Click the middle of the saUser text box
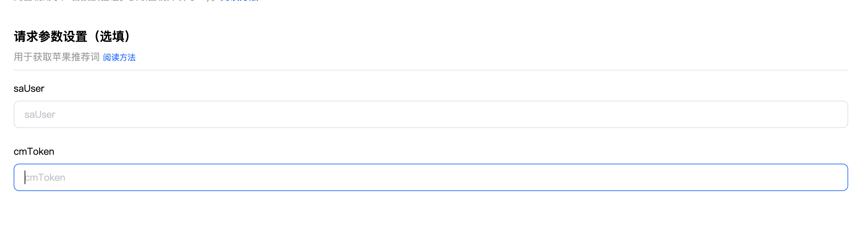This screenshot has width=868, height=228. [431, 114]
